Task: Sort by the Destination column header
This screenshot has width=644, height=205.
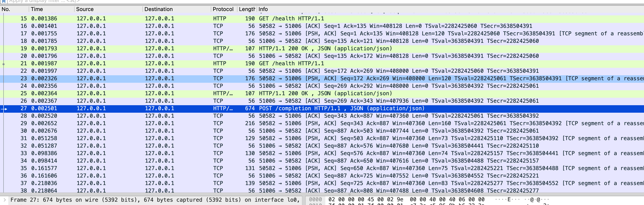Action: tap(177, 9)
